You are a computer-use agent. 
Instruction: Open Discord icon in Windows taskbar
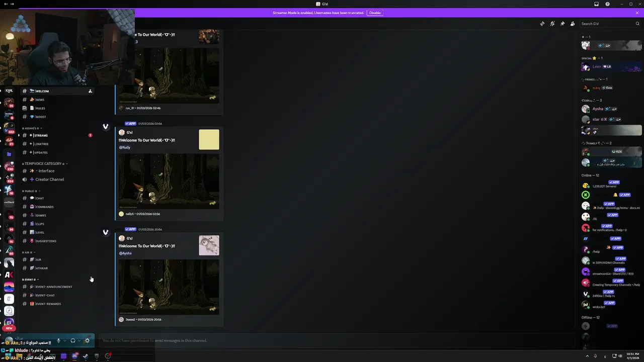pyautogui.click(x=74, y=356)
